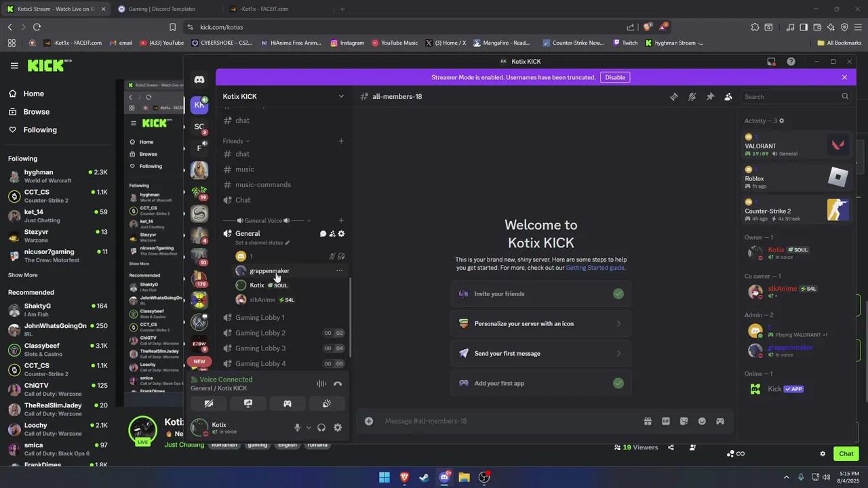Mute the microphone in Discord user panel
The image size is (868, 488).
297,428
